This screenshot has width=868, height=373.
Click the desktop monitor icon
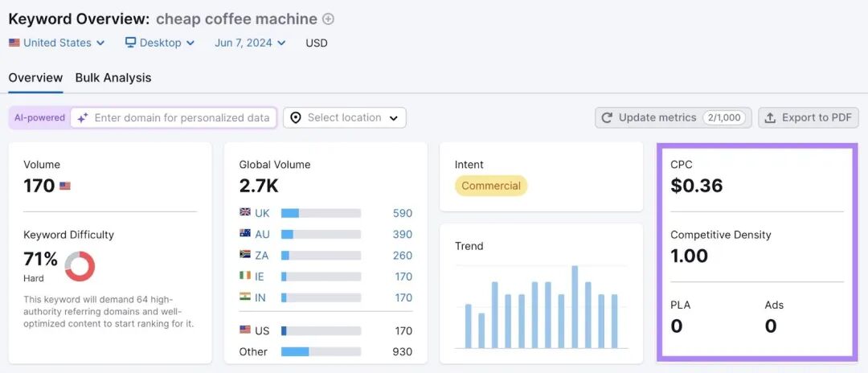tap(131, 43)
